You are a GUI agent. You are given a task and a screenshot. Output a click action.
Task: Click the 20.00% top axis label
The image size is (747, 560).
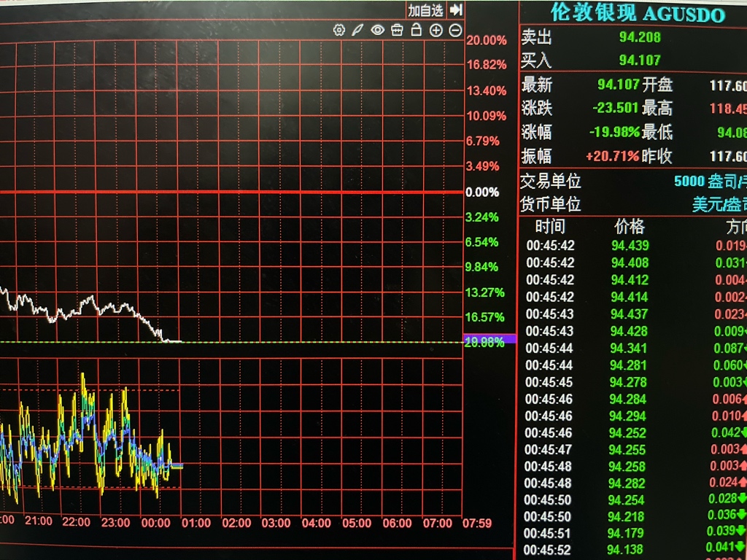tap(487, 40)
